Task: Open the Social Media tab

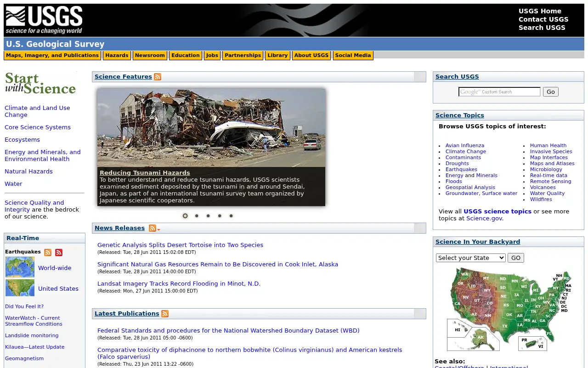Action: point(353,56)
